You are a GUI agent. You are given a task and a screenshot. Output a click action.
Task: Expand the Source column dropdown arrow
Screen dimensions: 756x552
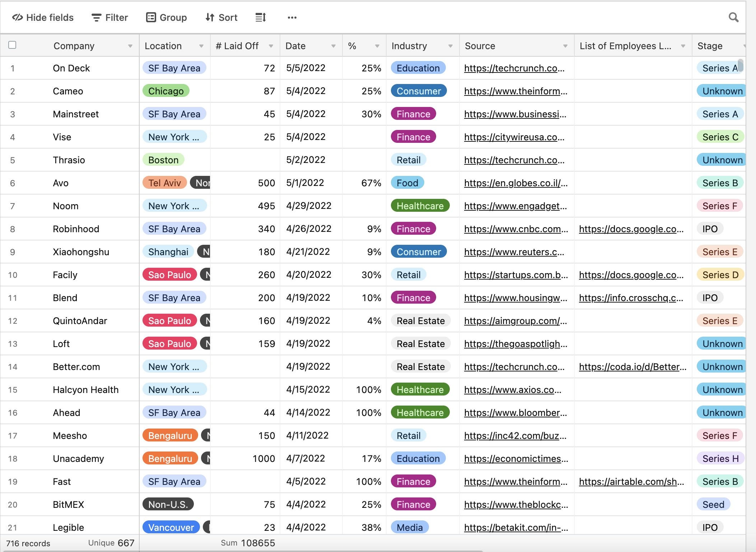tap(565, 46)
